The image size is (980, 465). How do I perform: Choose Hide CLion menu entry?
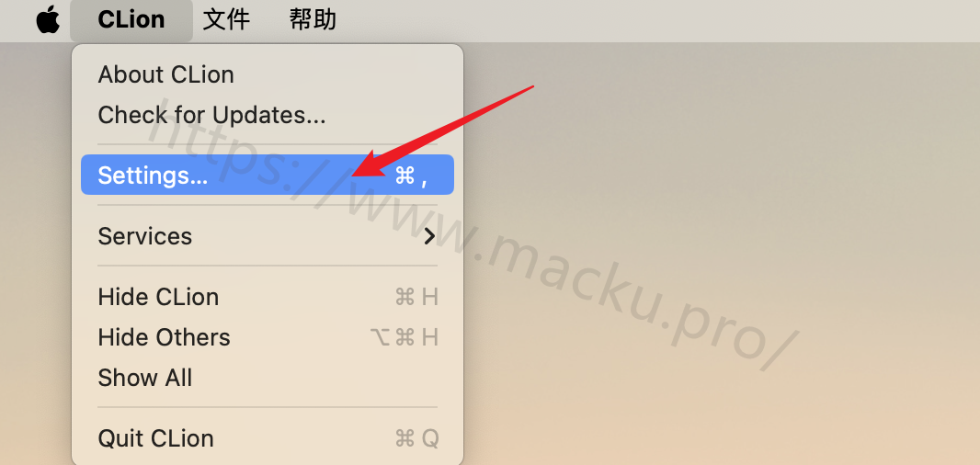pos(268,297)
